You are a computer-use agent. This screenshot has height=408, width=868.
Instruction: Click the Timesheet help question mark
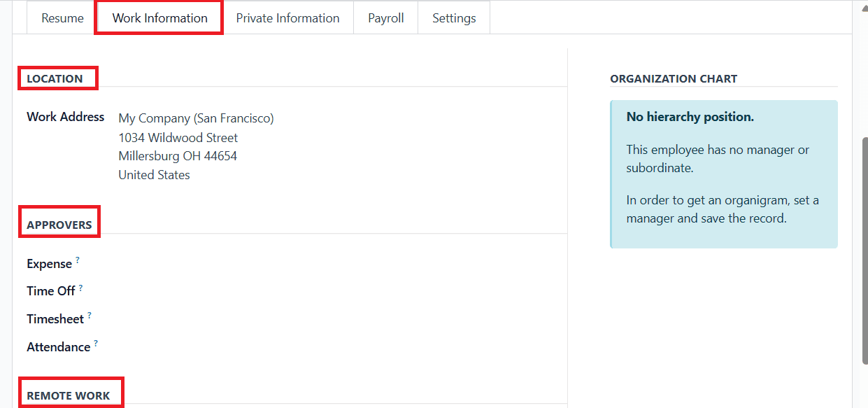[x=90, y=316]
